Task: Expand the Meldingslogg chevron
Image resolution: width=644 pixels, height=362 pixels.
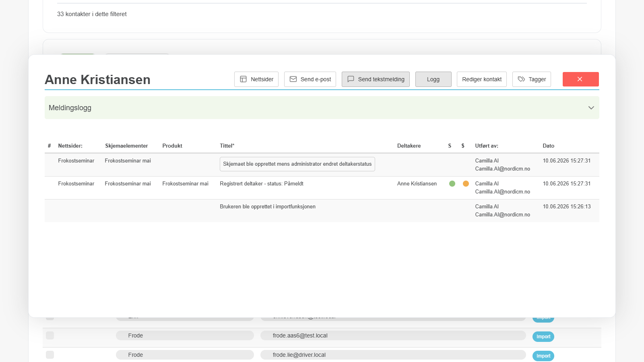Action: 591,108
